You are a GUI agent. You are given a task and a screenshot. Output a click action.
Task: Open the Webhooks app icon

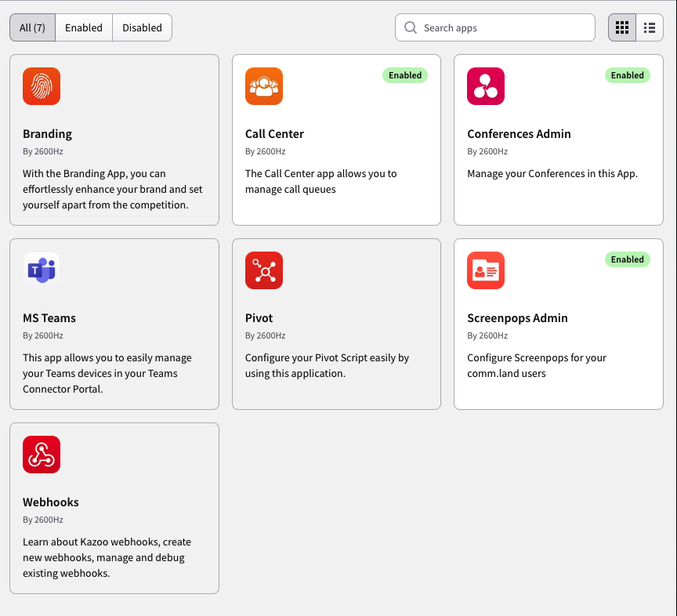(42, 455)
